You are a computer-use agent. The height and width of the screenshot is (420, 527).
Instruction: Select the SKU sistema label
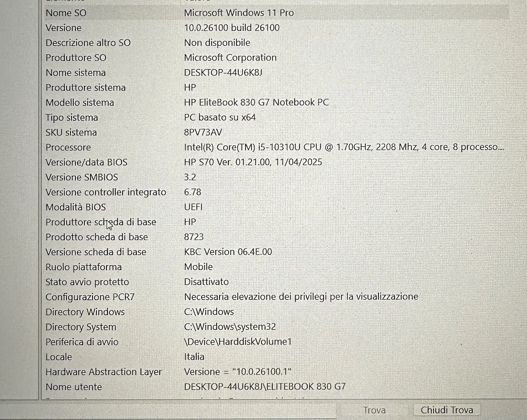71,132
